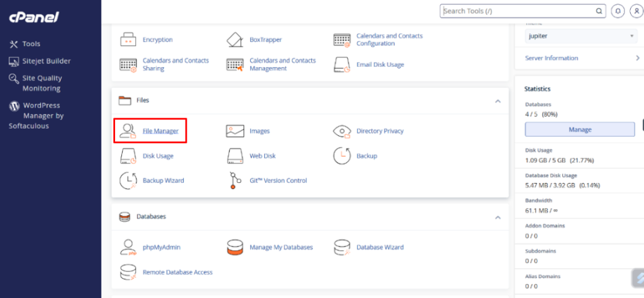Click the Backup Wizard icon
Screen dimensions: 644x298
coord(128,180)
